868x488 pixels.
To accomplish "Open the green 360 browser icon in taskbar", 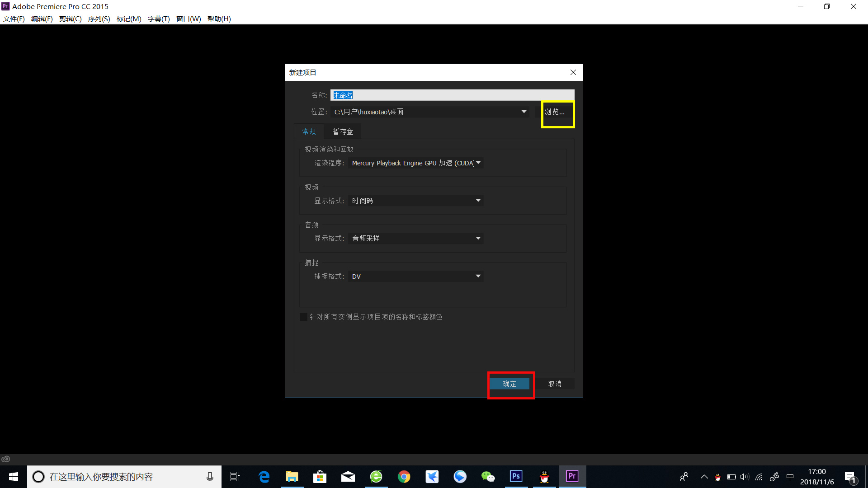I will coord(376,477).
